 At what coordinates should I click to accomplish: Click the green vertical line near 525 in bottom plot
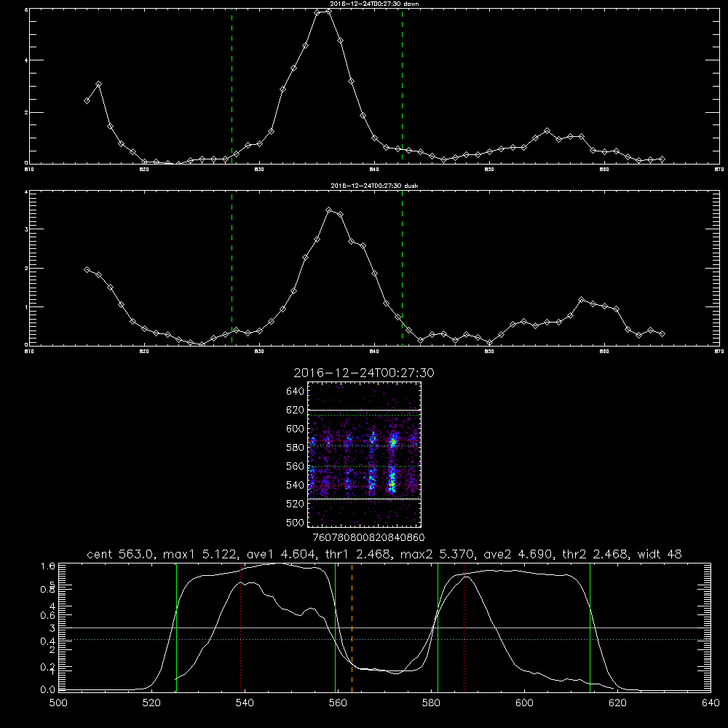pyautogui.click(x=176, y=628)
